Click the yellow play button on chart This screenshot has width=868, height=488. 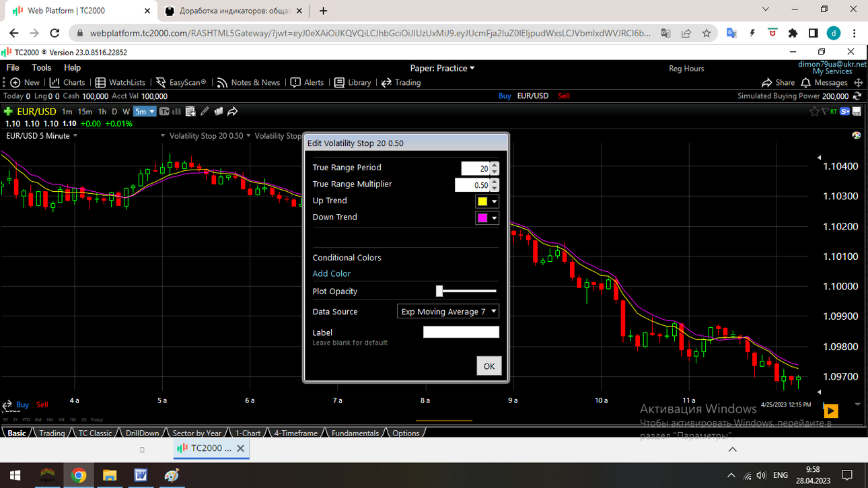(831, 411)
